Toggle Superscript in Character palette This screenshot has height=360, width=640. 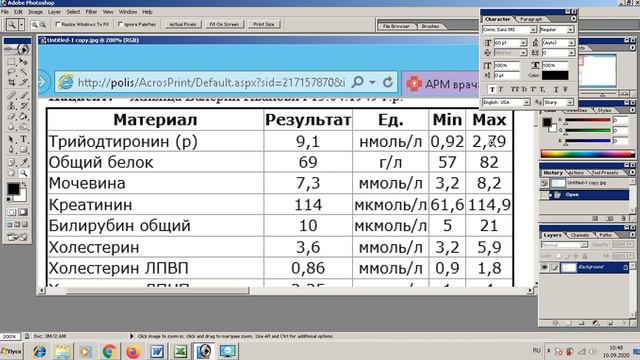[533, 89]
